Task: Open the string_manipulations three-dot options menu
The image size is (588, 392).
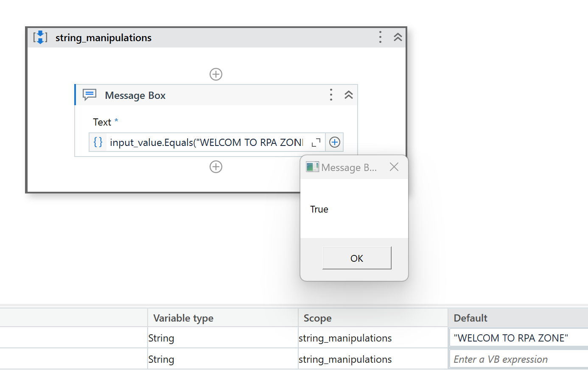Action: (380, 37)
